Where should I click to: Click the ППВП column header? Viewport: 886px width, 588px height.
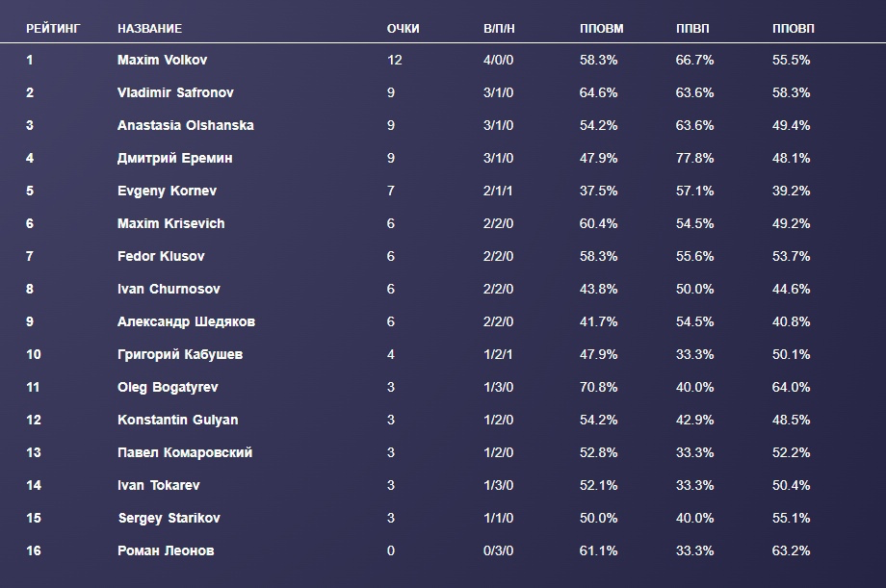[693, 29]
